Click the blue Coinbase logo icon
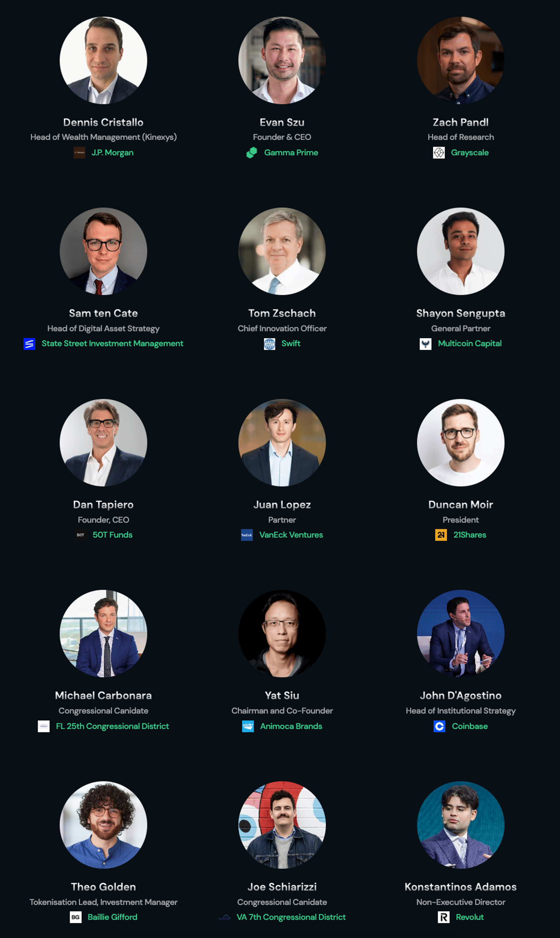Screen dimensions: 560x938 (x=439, y=726)
